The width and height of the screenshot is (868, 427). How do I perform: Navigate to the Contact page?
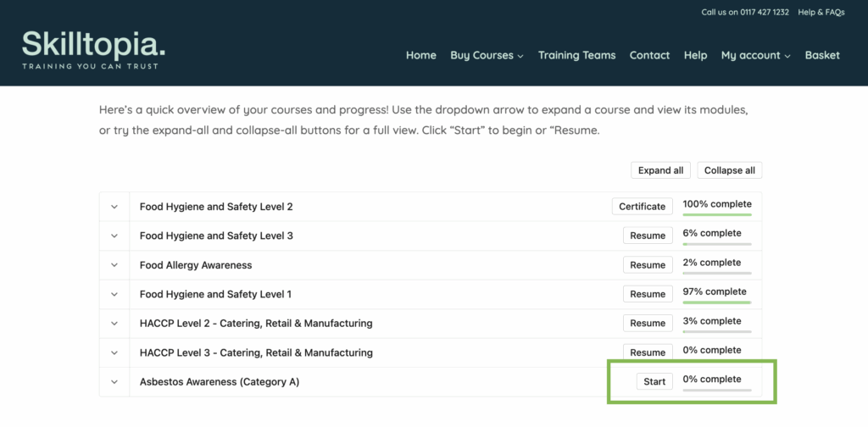[x=649, y=55]
